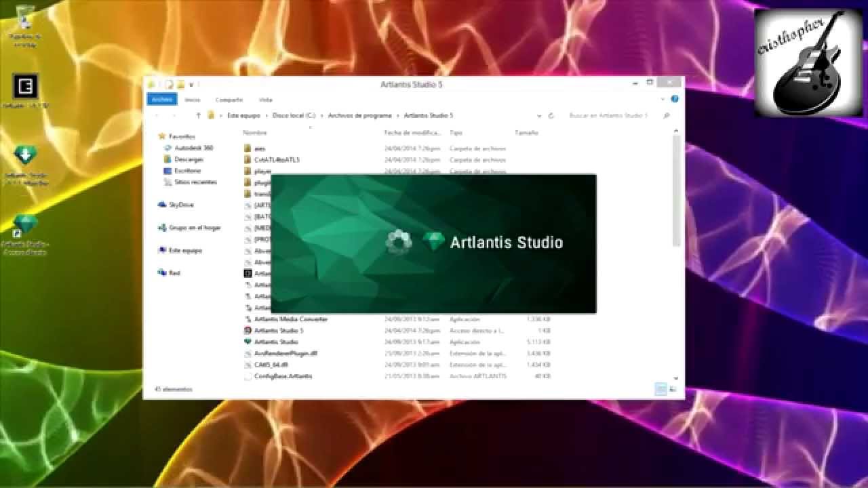Screen dimensions: 868x488
Task: Open the Inicio ribbon tab
Action: pyautogui.click(x=193, y=100)
